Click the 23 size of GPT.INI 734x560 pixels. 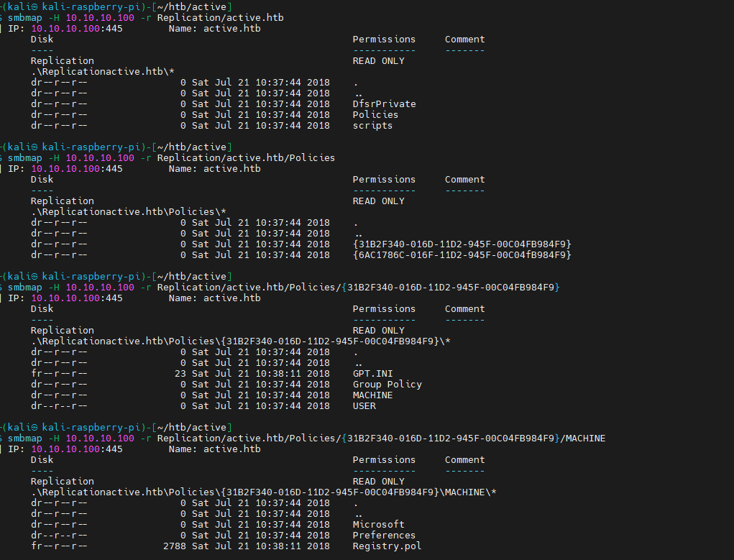click(x=180, y=374)
